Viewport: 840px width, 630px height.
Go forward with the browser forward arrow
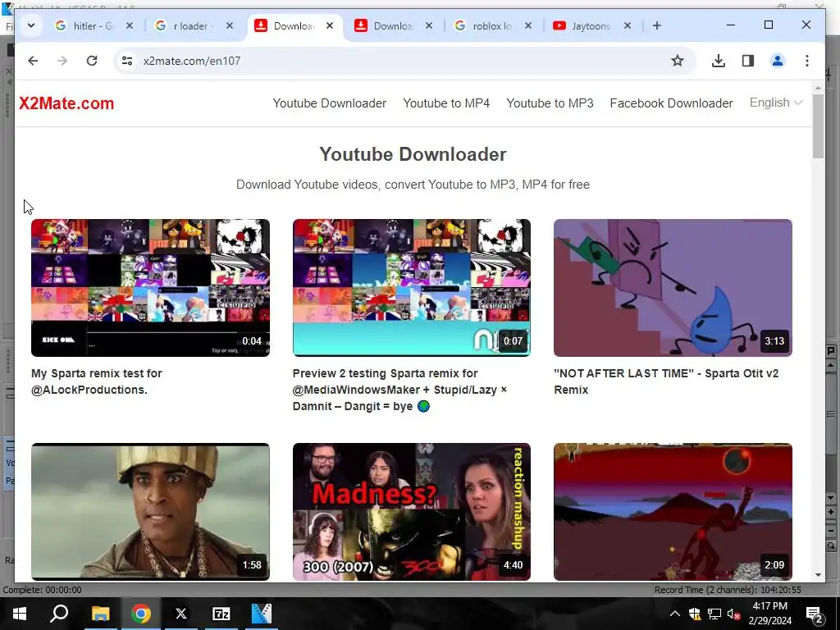[x=62, y=61]
